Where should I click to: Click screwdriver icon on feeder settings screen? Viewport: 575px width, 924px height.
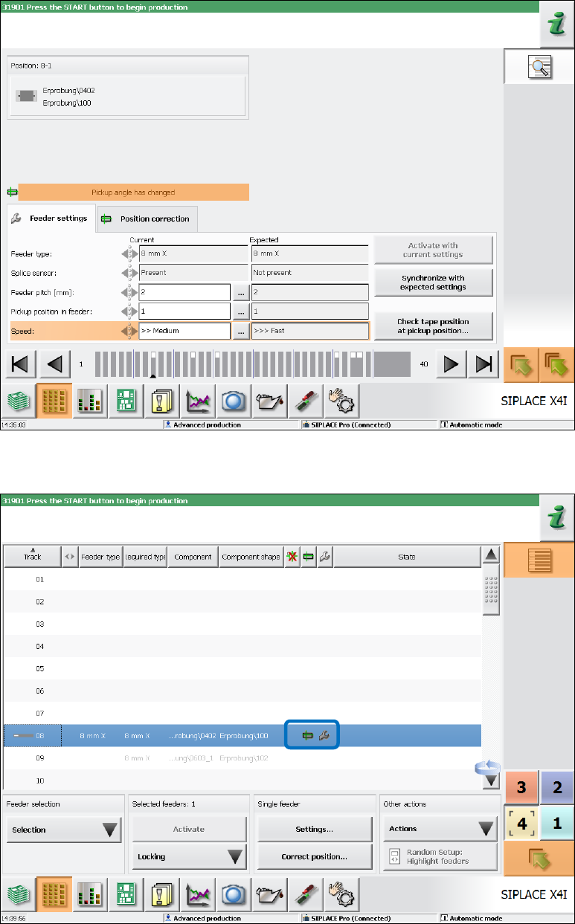pyautogui.click(x=305, y=403)
